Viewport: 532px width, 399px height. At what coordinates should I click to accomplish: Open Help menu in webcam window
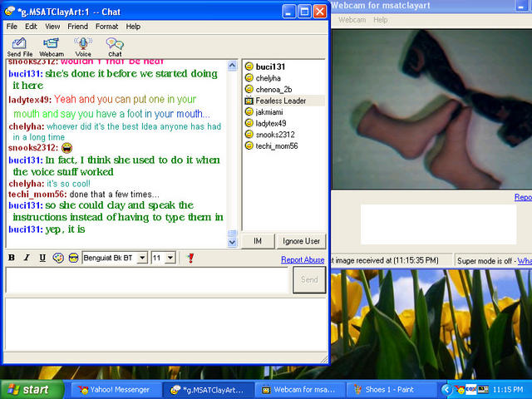pos(381,20)
